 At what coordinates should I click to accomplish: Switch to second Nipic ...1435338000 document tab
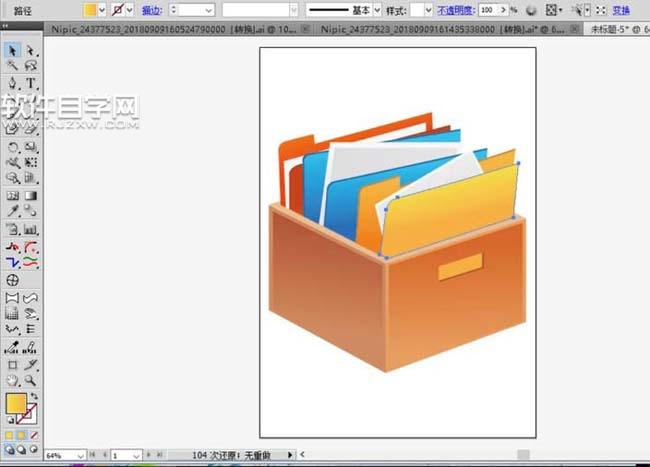tap(443, 29)
